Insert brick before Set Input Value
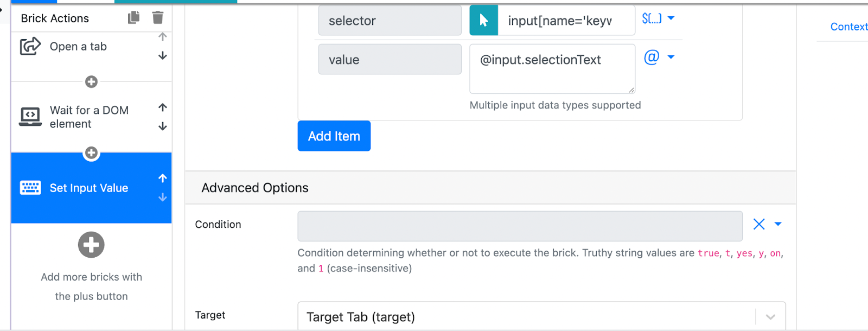868x331 pixels. click(91, 153)
